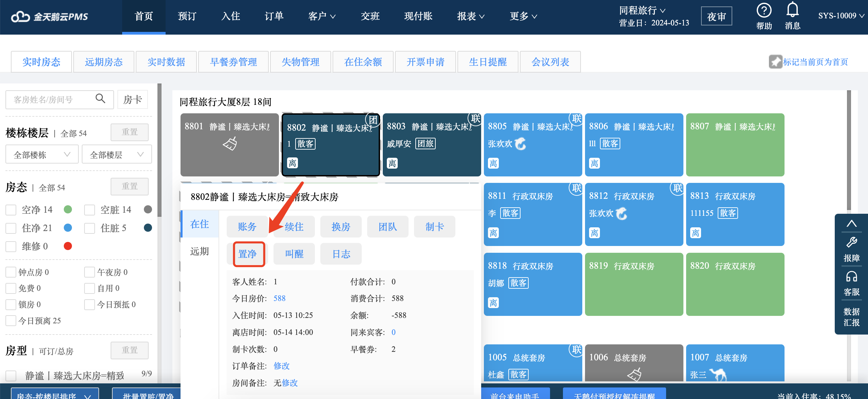Image resolution: width=868 pixels, height=399 pixels.
Task: Go to the 预订 menu
Action: [187, 16]
